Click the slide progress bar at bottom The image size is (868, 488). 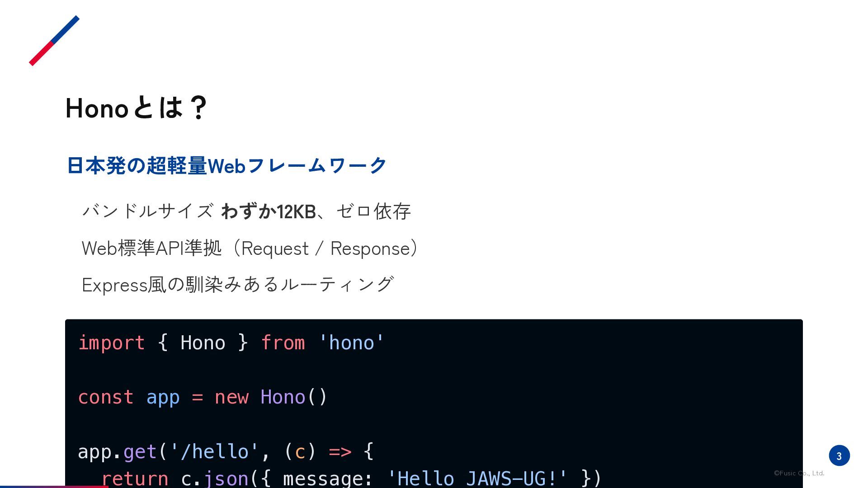point(54,487)
